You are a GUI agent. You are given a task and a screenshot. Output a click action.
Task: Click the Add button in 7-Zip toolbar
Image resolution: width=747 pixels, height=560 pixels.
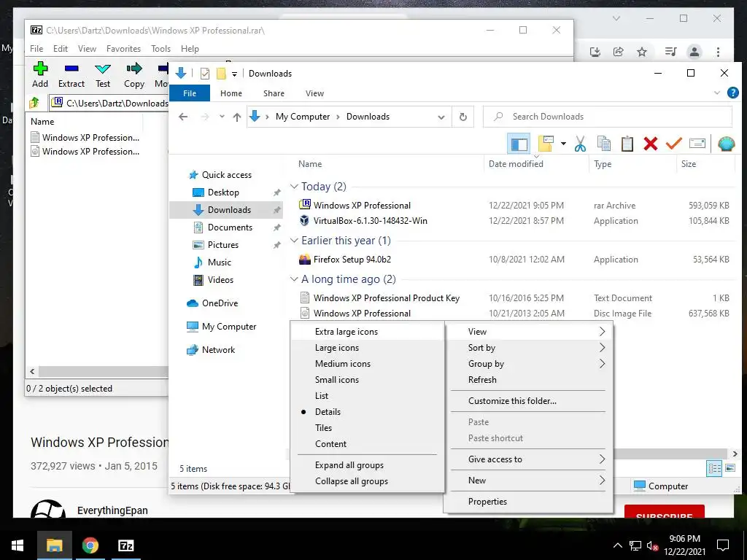pos(40,75)
